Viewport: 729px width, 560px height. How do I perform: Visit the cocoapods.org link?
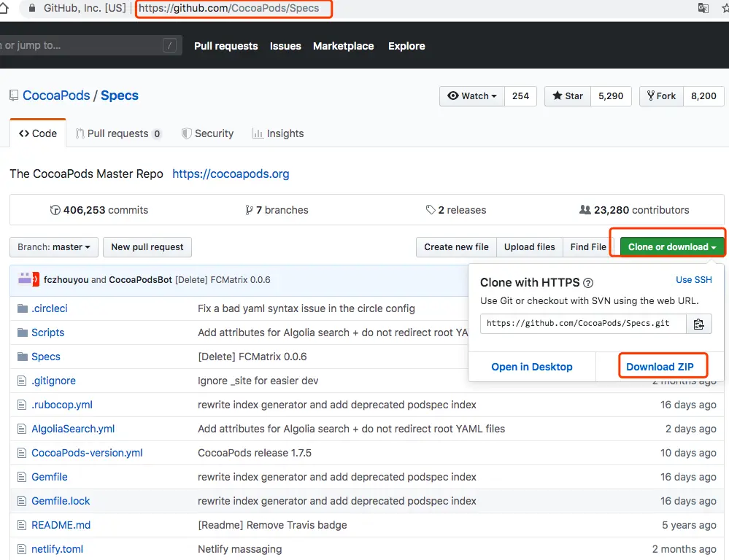(231, 174)
